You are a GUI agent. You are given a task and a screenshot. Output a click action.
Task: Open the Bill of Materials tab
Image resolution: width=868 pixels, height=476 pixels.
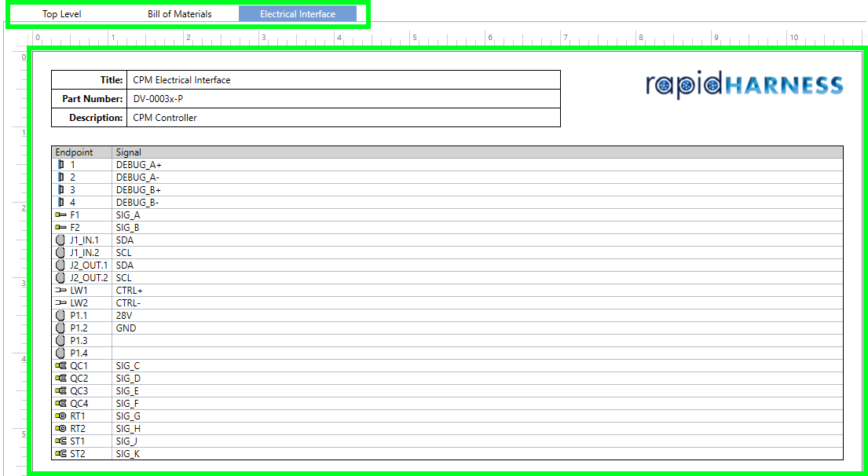pyautogui.click(x=179, y=14)
